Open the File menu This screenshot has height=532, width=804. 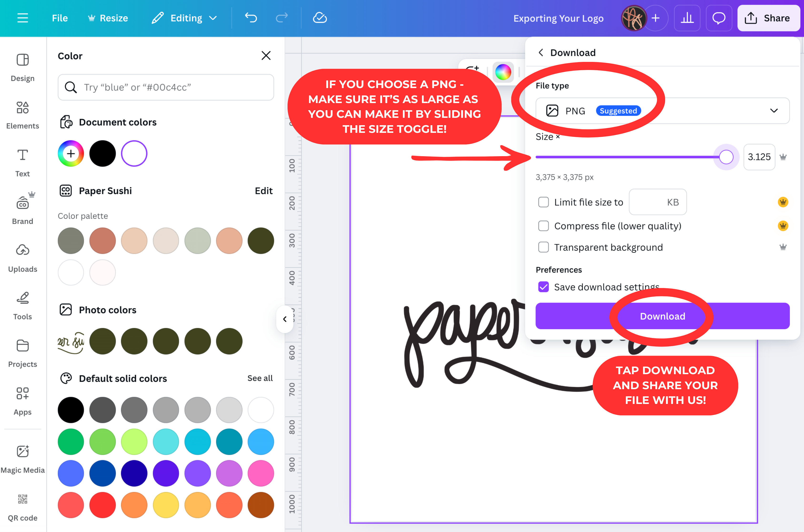point(60,18)
